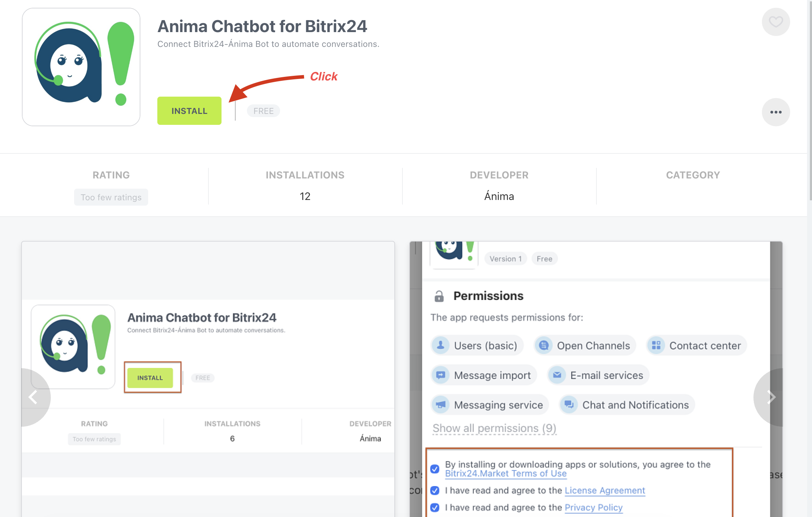
Task: Click the Permissions lock icon
Action: click(x=439, y=296)
